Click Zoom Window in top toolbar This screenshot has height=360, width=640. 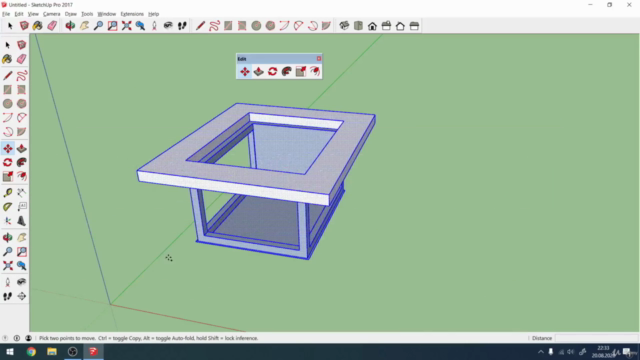[112, 26]
